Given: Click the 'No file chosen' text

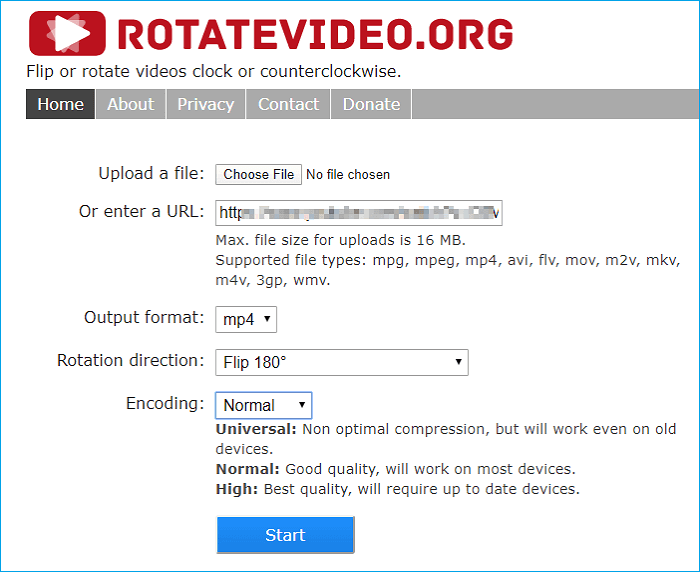Looking at the screenshot, I should [348, 175].
